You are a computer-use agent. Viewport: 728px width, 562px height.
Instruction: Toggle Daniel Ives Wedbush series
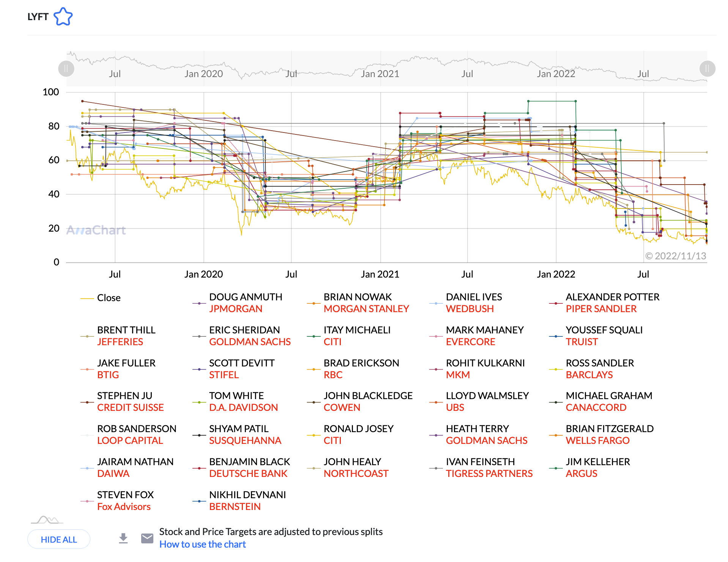(x=466, y=303)
